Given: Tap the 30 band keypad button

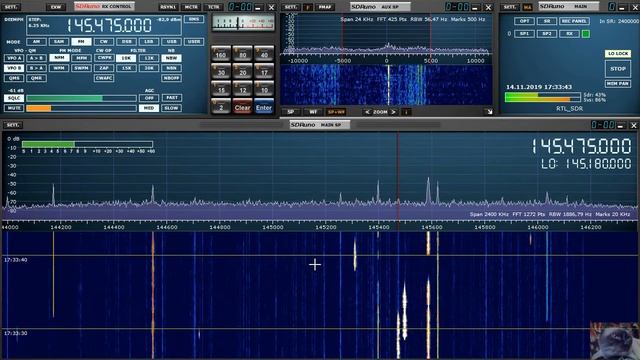Looking at the screenshot, I should click(x=220, y=71).
